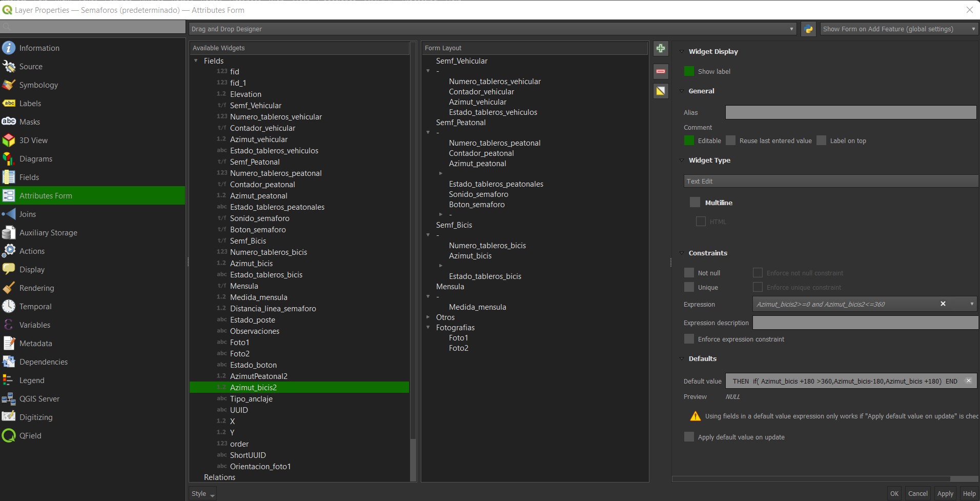Open the Digitizing section icon
Viewport: 980px width, 501px height.
coord(9,417)
